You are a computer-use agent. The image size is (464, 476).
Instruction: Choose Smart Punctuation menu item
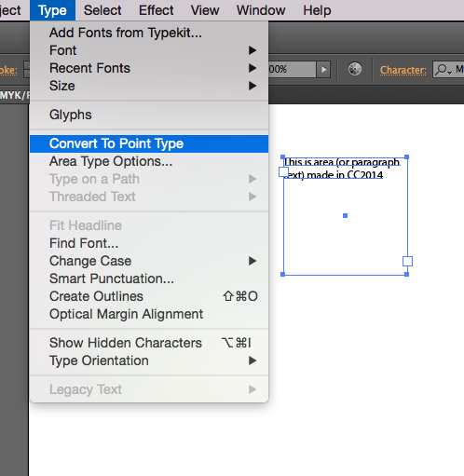(x=149, y=279)
